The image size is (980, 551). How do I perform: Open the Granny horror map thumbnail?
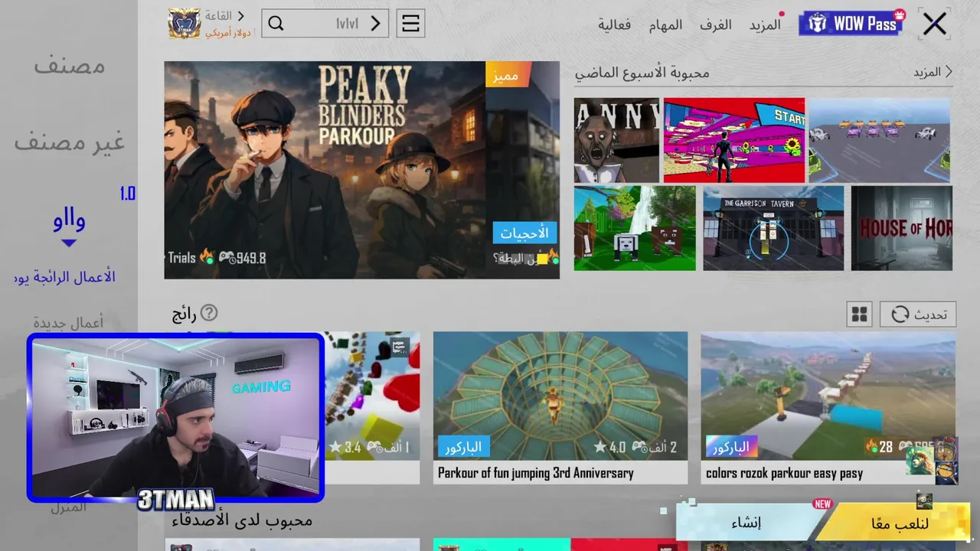pyautogui.click(x=616, y=140)
